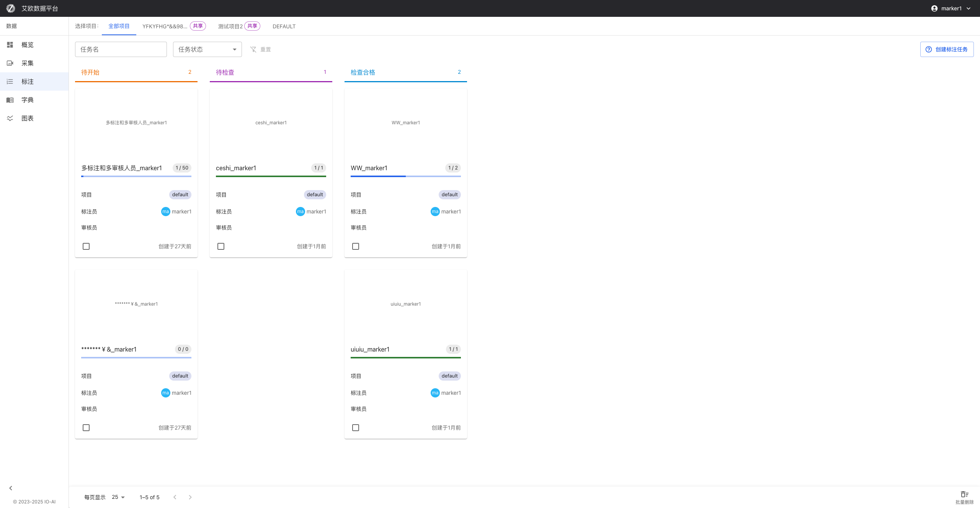Screen dimensions: 980x508
Task: Collapse sidebar with left chevron icon
Action: pyautogui.click(x=11, y=488)
